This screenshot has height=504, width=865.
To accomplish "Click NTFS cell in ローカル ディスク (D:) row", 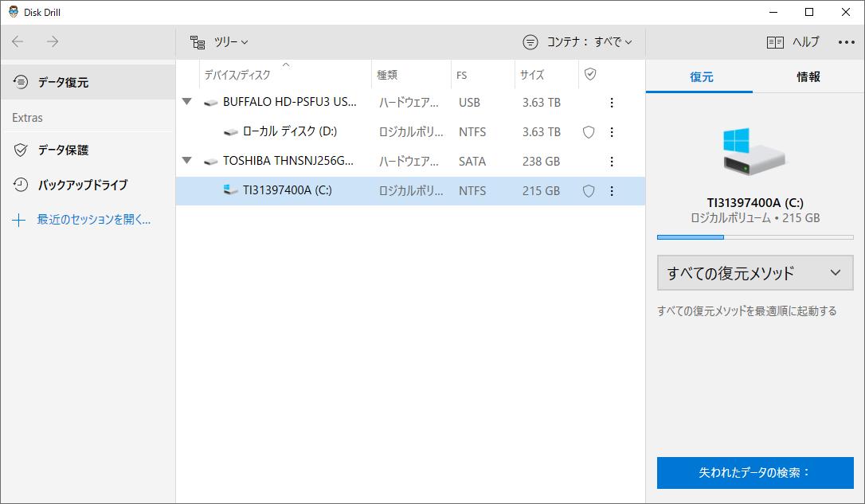I will [472, 132].
